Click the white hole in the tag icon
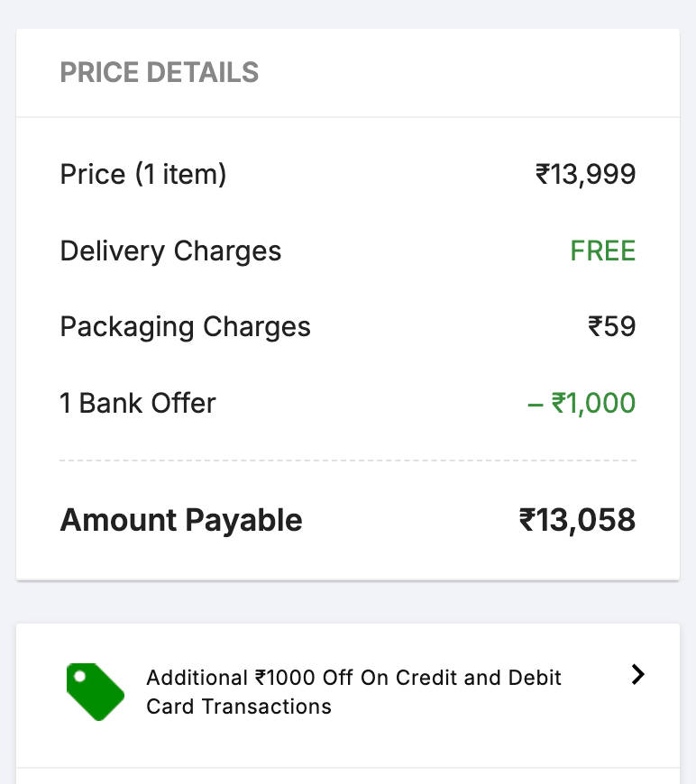This screenshot has width=696, height=784. pos(80,676)
